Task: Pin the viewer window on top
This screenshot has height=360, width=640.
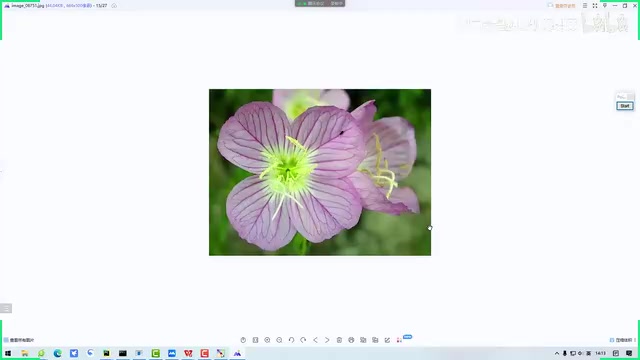Action: [x=605, y=6]
